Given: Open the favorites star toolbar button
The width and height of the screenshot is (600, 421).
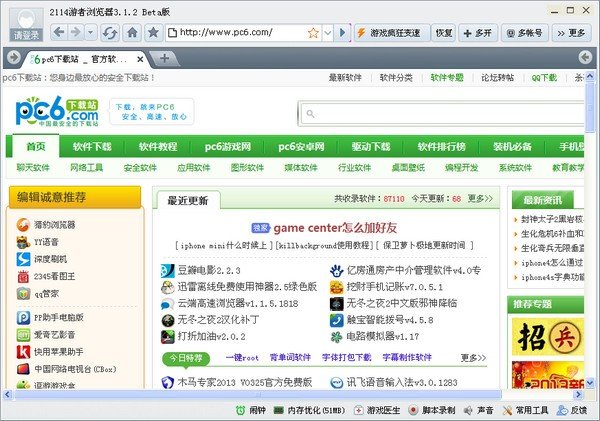Looking at the screenshot, I should tap(153, 33).
